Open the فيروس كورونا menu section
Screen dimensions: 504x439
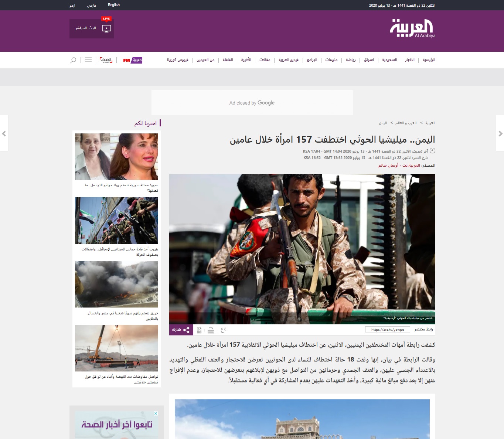click(177, 60)
